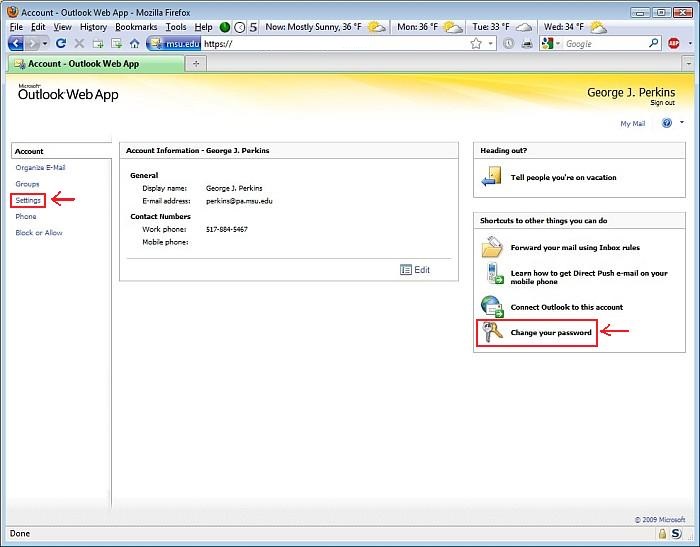Click the vacation door icon

point(492,176)
